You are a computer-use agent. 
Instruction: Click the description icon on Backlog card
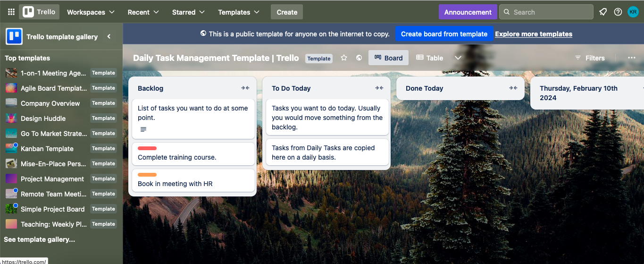(x=143, y=129)
